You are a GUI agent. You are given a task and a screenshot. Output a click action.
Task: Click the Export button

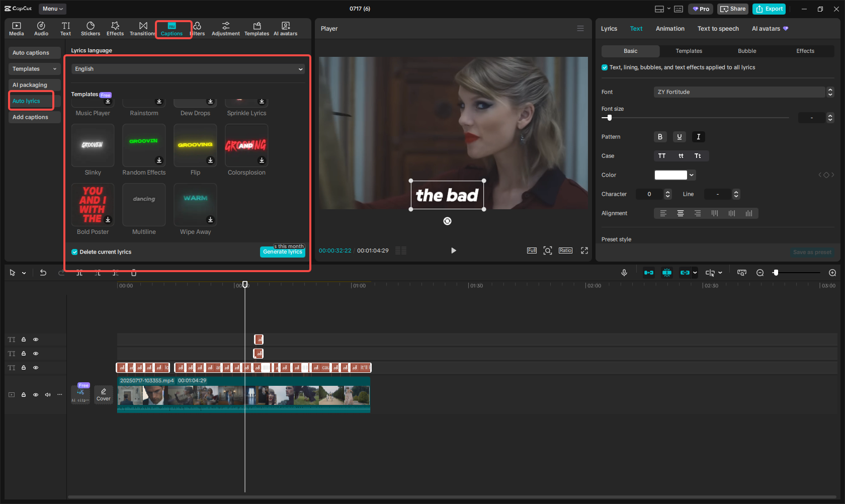pyautogui.click(x=769, y=9)
